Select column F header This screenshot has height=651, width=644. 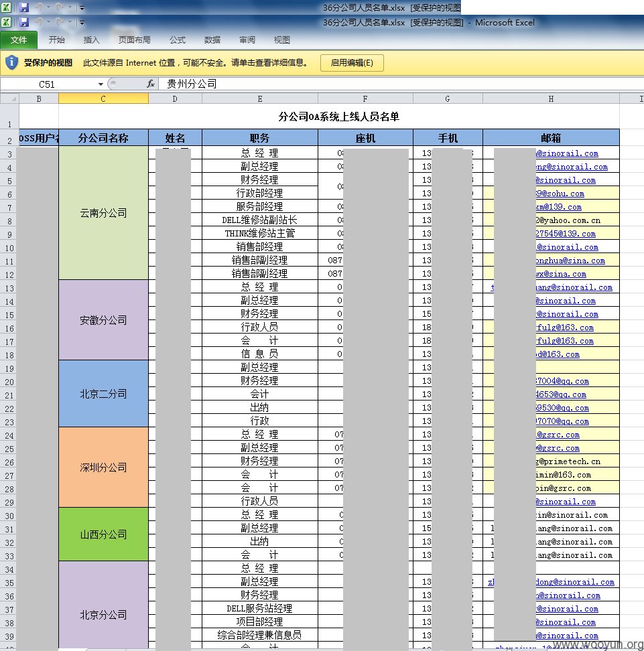pos(365,99)
